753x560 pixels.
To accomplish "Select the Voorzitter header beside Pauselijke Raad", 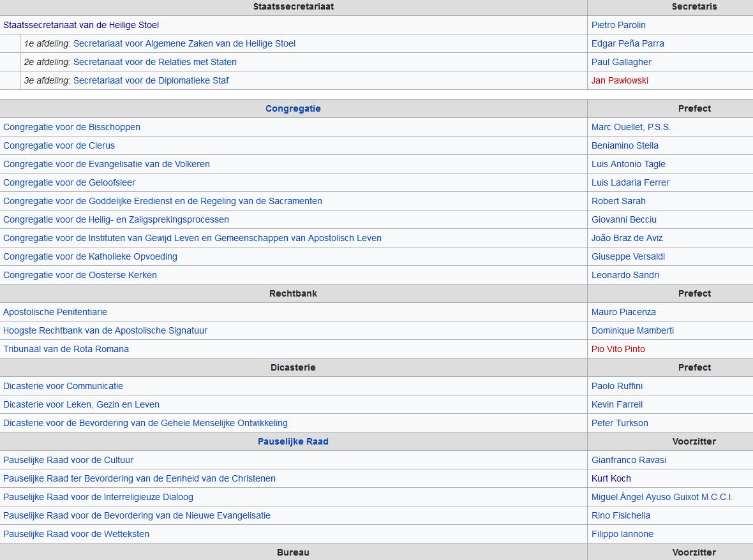I will tap(694, 441).
